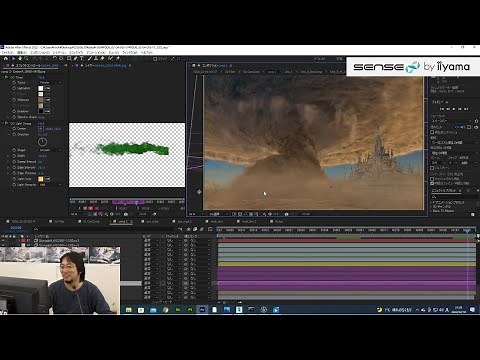Screen dimensions: 480x360
Task: Select the Clone Stamp tool
Action: click(x=96, y=58)
